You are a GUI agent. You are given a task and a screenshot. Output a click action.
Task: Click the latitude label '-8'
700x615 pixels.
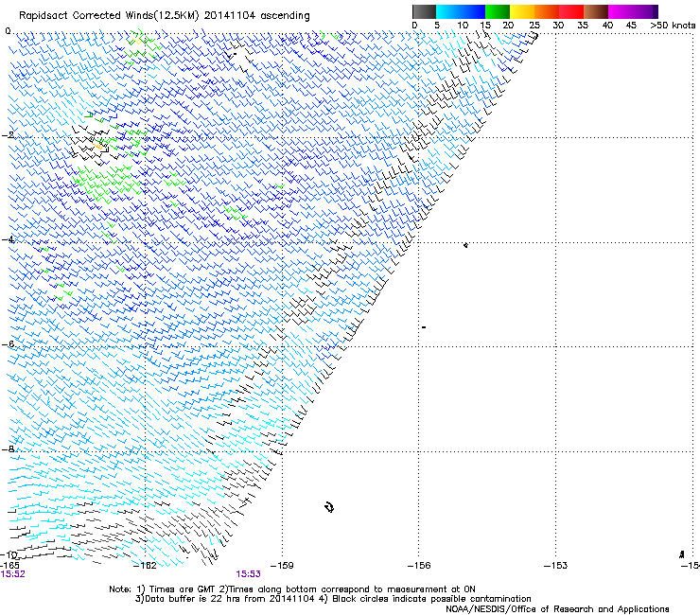point(8,448)
